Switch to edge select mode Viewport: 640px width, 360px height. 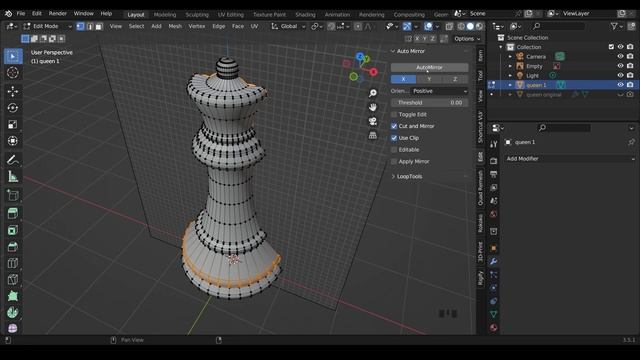coord(90,26)
